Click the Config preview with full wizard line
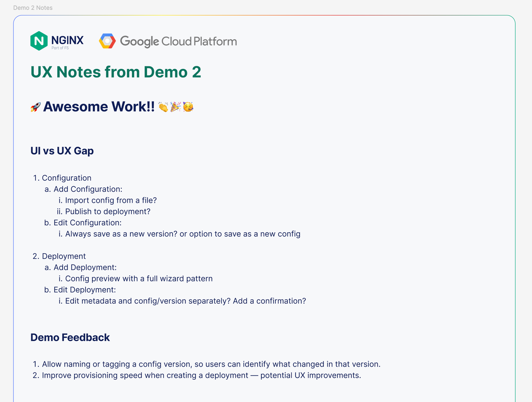 tap(139, 279)
